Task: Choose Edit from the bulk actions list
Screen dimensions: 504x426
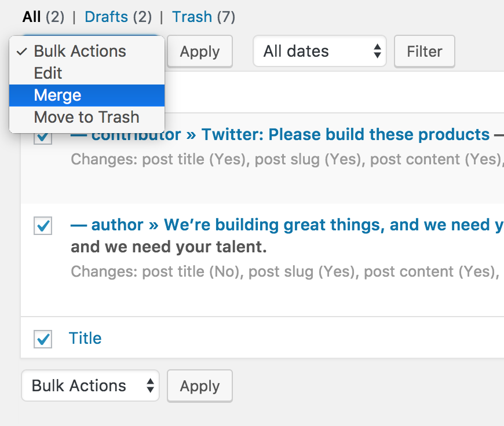Action: point(87,74)
